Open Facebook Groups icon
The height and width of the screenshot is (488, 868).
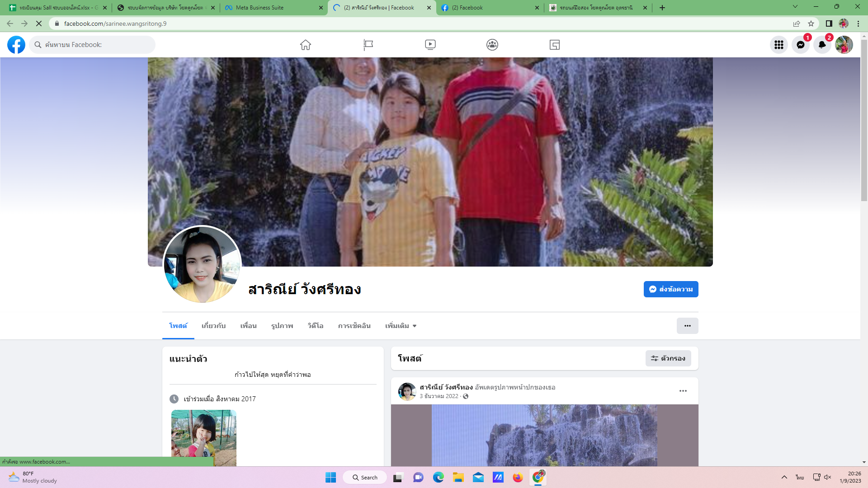[492, 45]
